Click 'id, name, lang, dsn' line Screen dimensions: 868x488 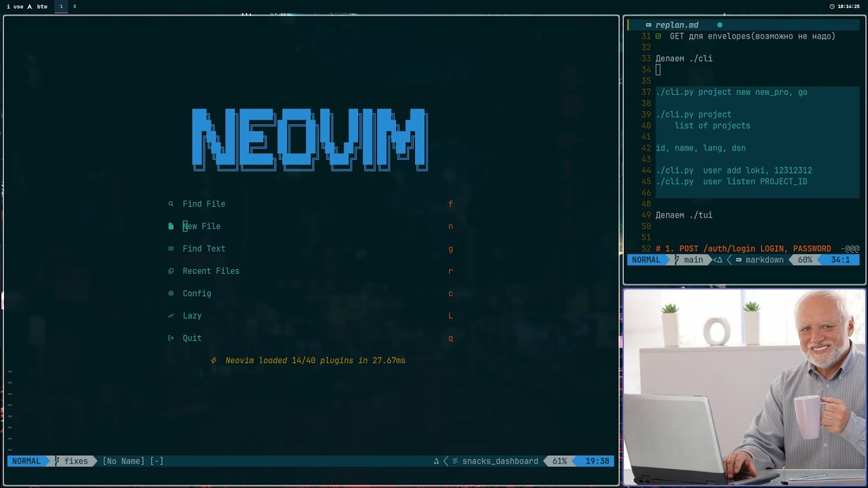pyautogui.click(x=701, y=148)
